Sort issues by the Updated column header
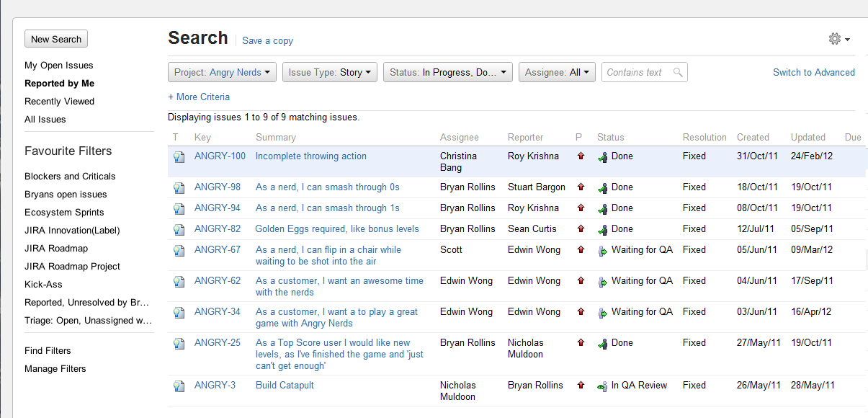 click(x=808, y=137)
